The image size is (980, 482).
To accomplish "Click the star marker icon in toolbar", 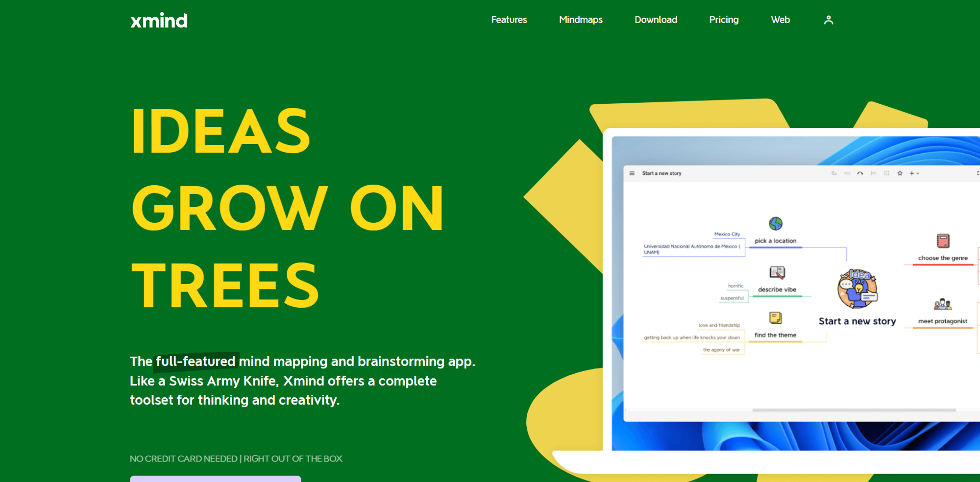I will 900,173.
